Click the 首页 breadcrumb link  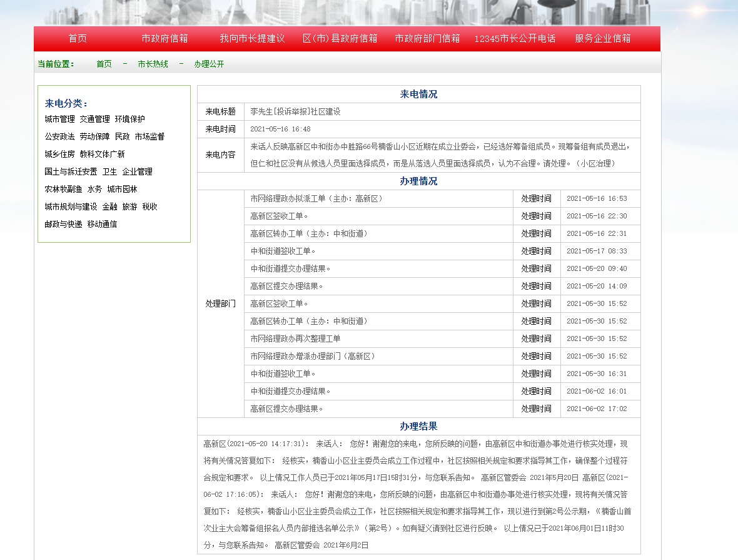(104, 64)
